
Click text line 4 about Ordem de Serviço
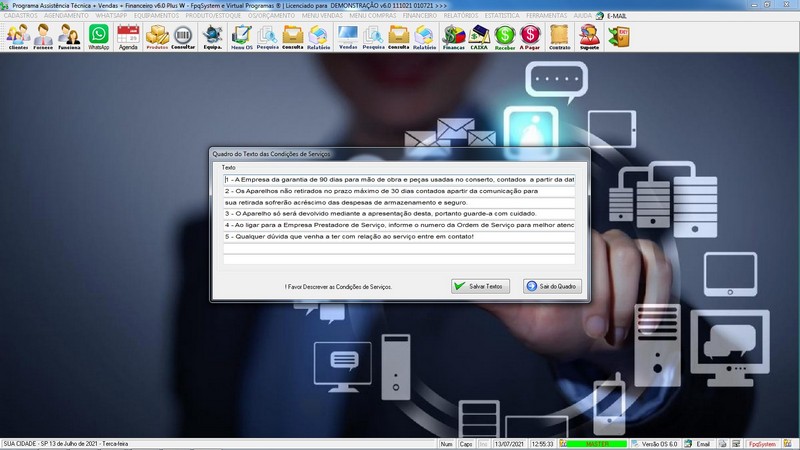pyautogui.click(x=399, y=225)
